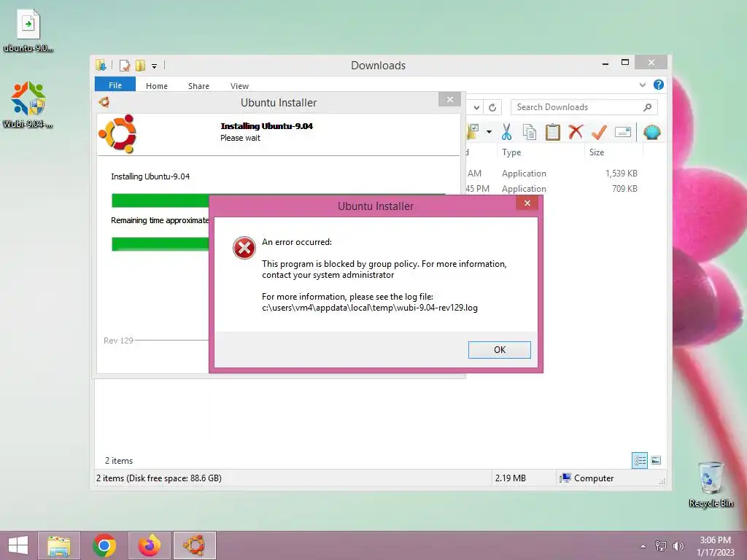The height and width of the screenshot is (560, 747).
Task: Click the mail envelope toolbar icon
Action: [623, 132]
